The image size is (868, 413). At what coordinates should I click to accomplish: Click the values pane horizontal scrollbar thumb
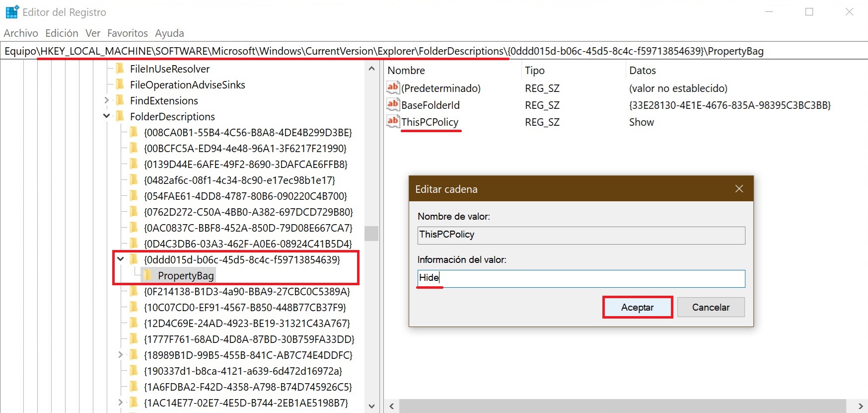pyautogui.click(x=623, y=406)
